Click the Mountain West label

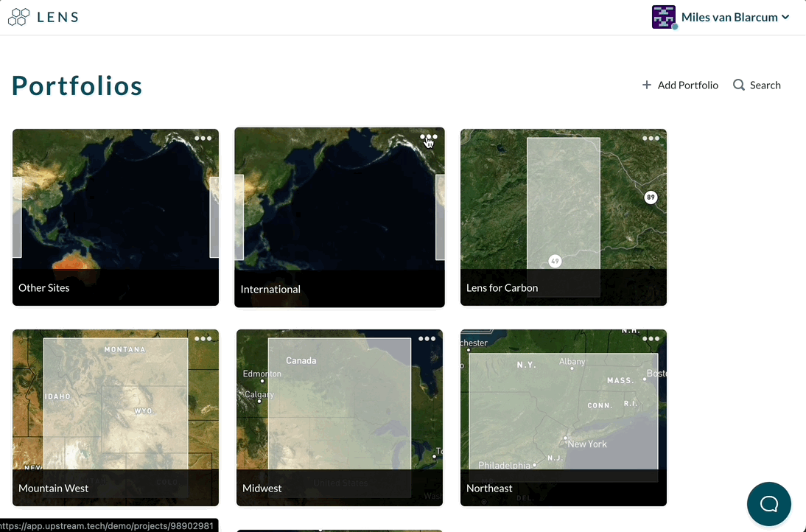54,489
